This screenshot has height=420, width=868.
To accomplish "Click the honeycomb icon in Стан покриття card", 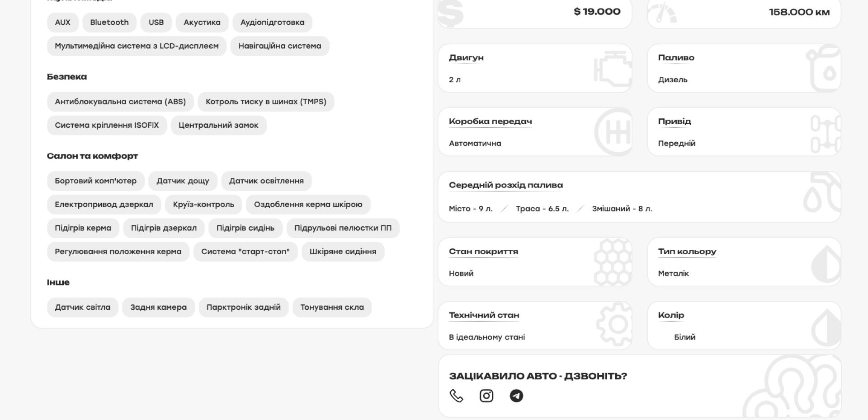I will (x=613, y=262).
